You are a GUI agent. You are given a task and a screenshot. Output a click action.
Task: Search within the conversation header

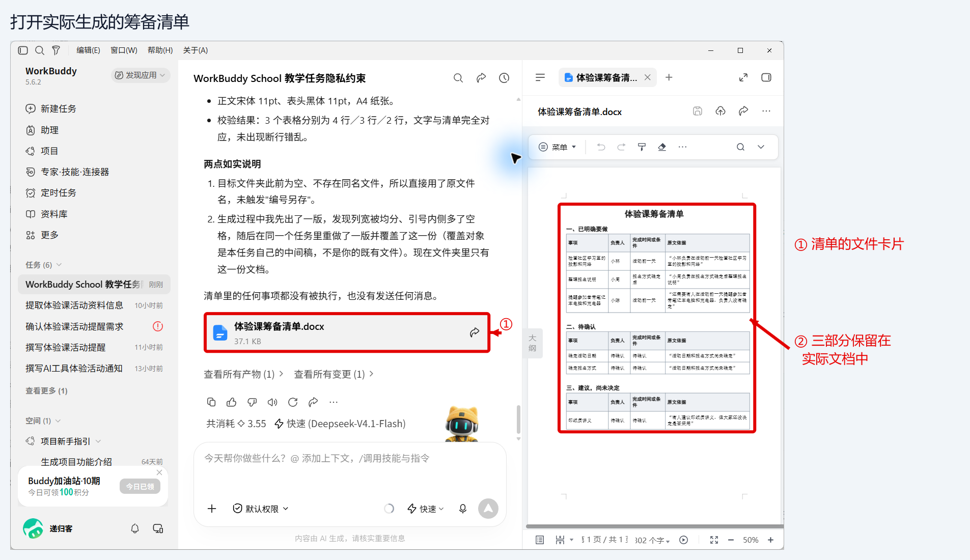click(x=458, y=78)
